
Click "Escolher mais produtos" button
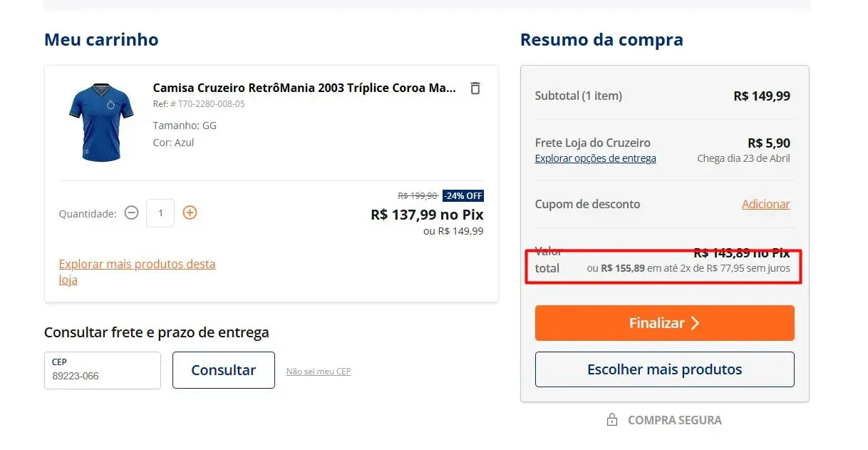coord(664,369)
